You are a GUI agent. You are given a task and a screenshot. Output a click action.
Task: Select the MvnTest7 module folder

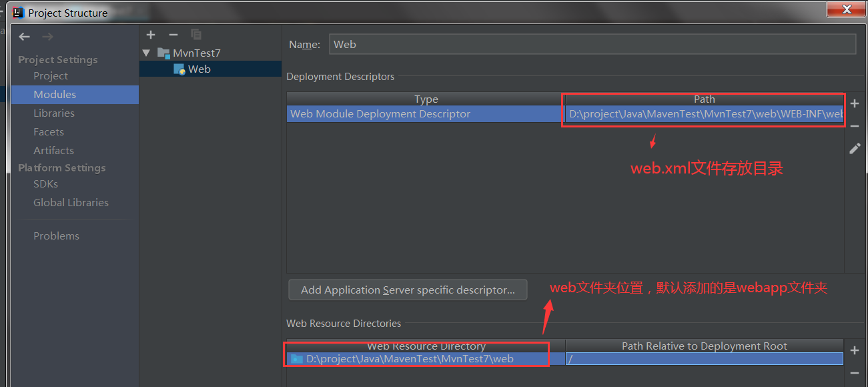click(x=189, y=53)
